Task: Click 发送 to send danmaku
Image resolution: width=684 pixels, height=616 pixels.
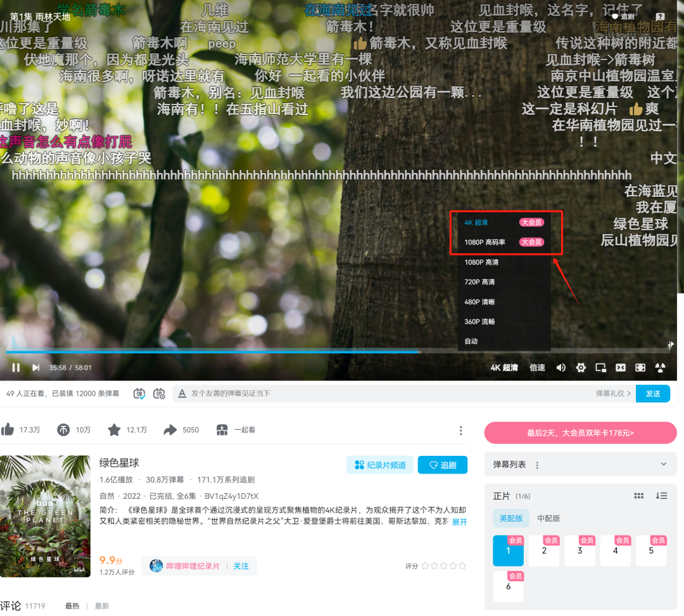Action: 652,394
